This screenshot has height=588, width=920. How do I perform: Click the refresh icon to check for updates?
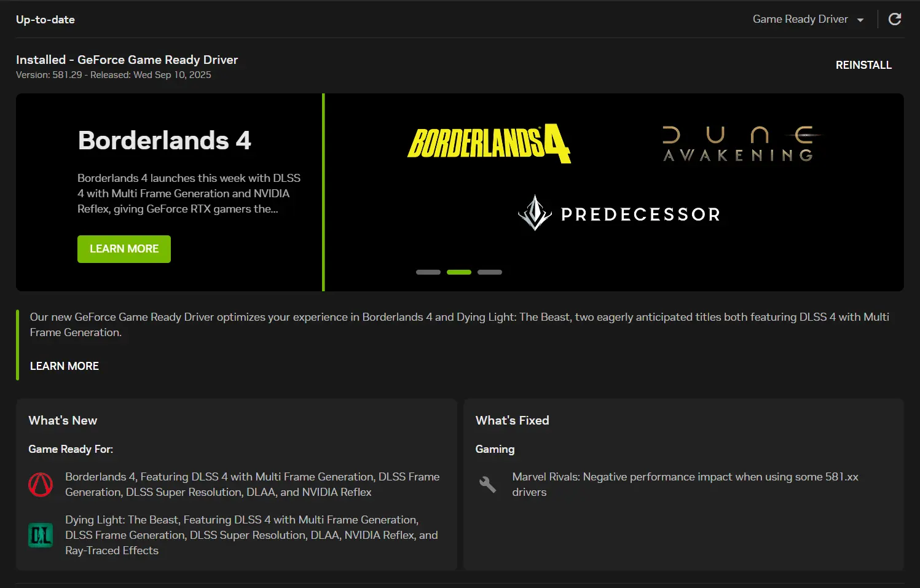895,20
